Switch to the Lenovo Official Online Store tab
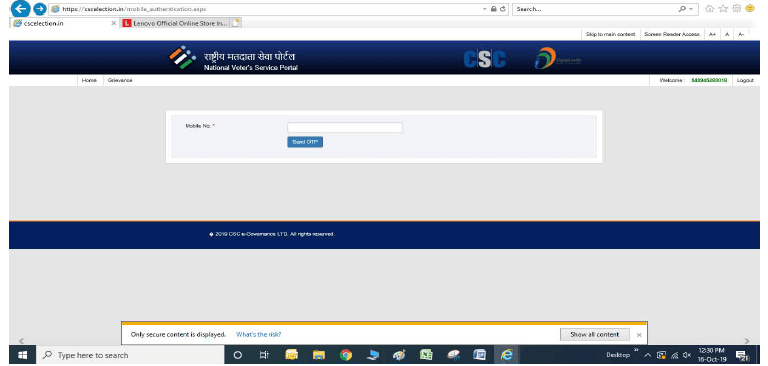The width and height of the screenshot is (768, 366). [x=175, y=23]
